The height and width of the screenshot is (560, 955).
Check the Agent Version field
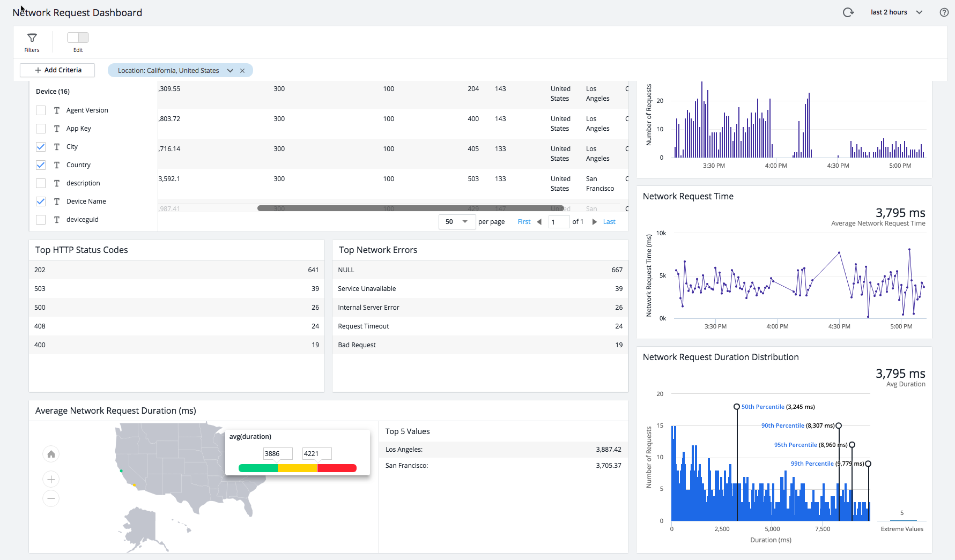tap(41, 110)
